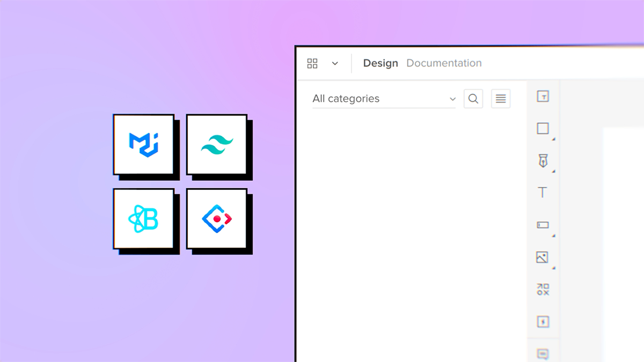Viewport: 644px width, 362px height.
Task: Open the Documentation tab
Action: pos(444,63)
